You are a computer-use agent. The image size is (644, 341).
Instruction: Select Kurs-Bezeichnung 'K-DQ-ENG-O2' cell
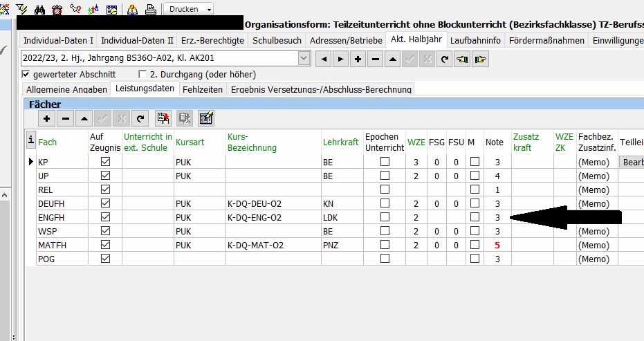point(273,218)
